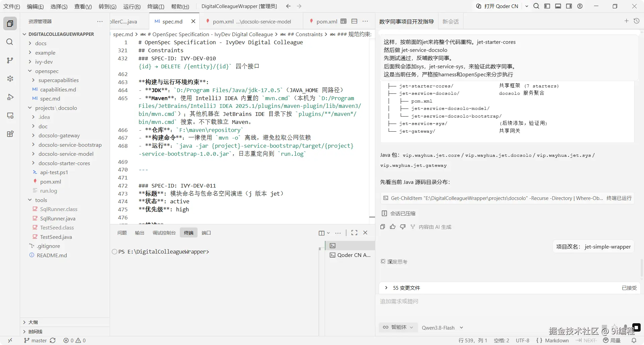This screenshot has width=644, height=345.
Task: Collapse the openspec folder
Action: pos(47,71)
